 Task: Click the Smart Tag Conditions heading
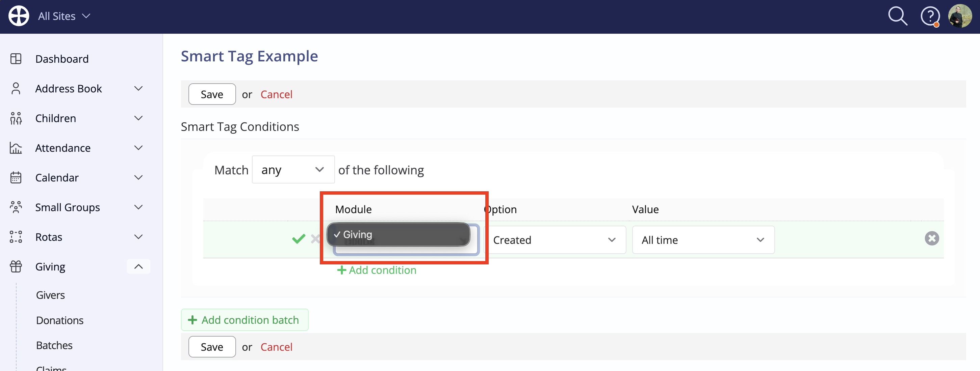[240, 126]
